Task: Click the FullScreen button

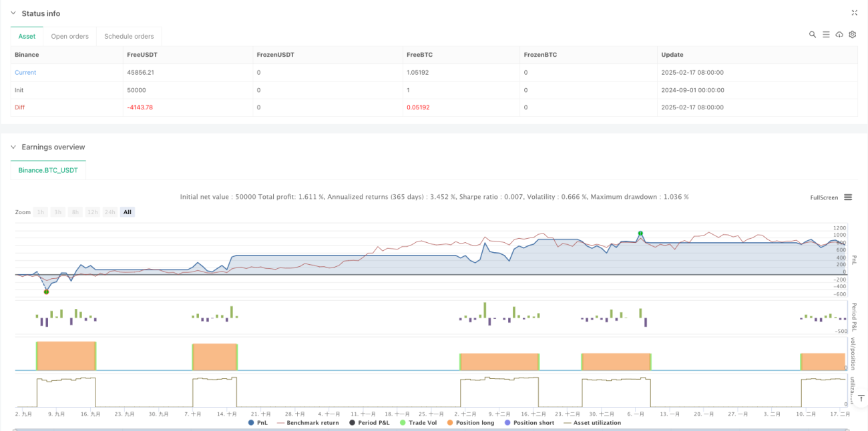Action: tap(824, 197)
